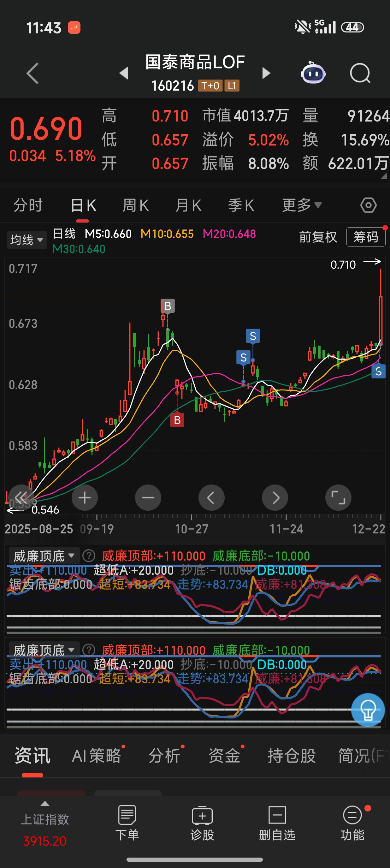
Task: Open the first 威廉顶底 indicator selector
Action: point(44,556)
